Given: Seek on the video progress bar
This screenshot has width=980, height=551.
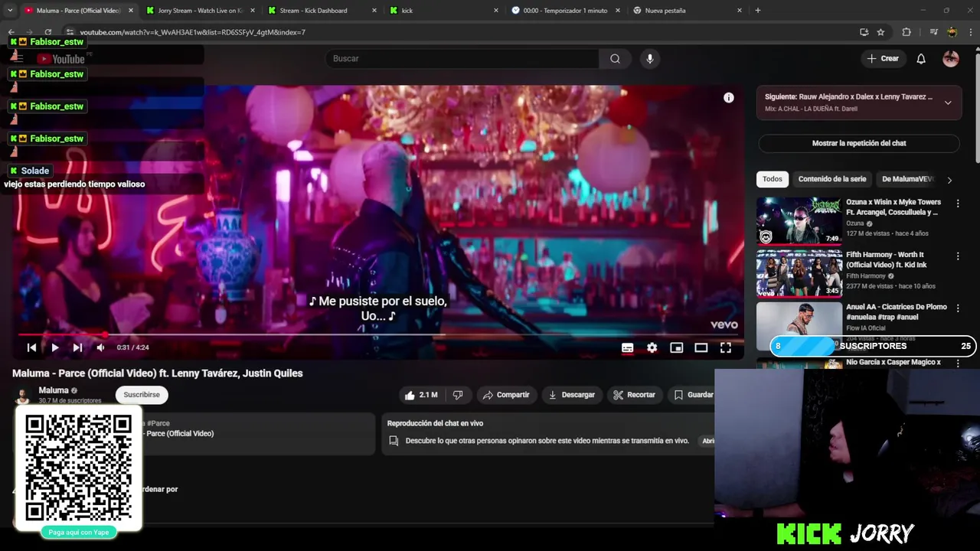Looking at the screenshot, I should [378, 334].
